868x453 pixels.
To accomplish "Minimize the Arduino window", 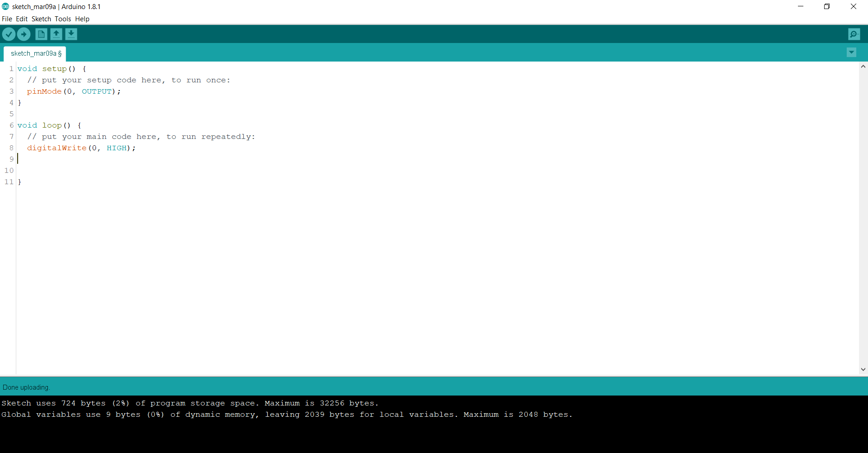I will click(x=801, y=6).
